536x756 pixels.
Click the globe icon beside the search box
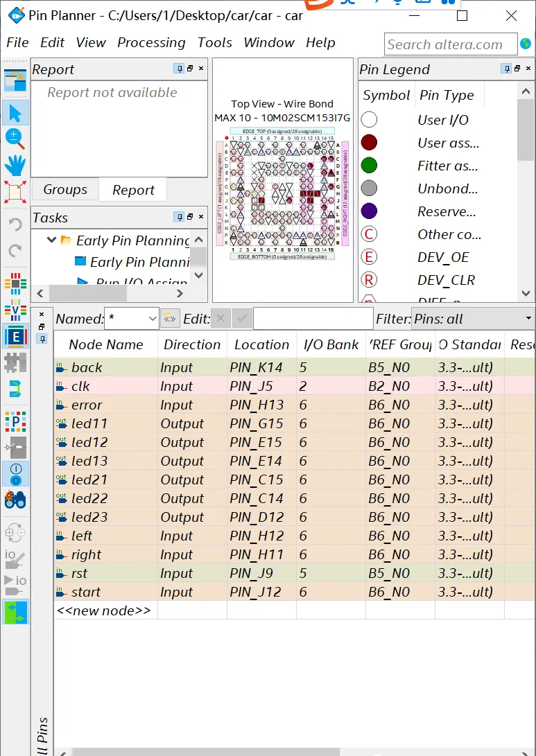point(526,44)
